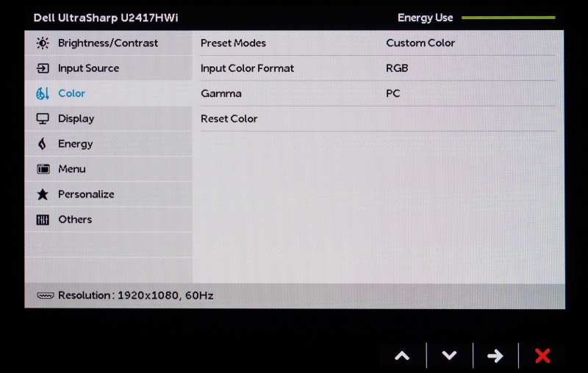Open the Brightness/Contrast menu
The width and height of the screenshot is (588, 373).
[x=108, y=43]
